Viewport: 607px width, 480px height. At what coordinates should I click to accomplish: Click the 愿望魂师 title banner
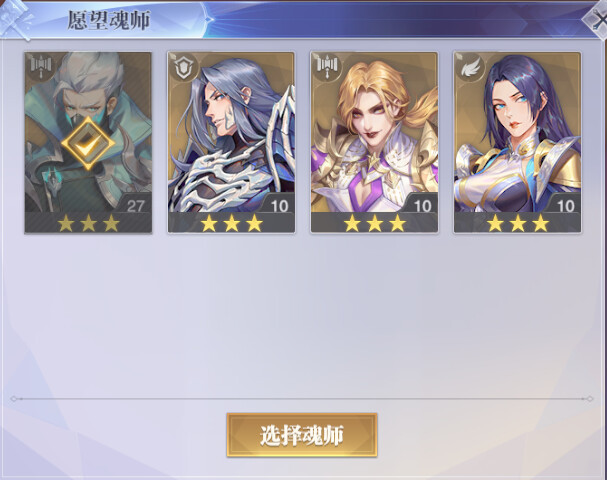click(x=109, y=20)
